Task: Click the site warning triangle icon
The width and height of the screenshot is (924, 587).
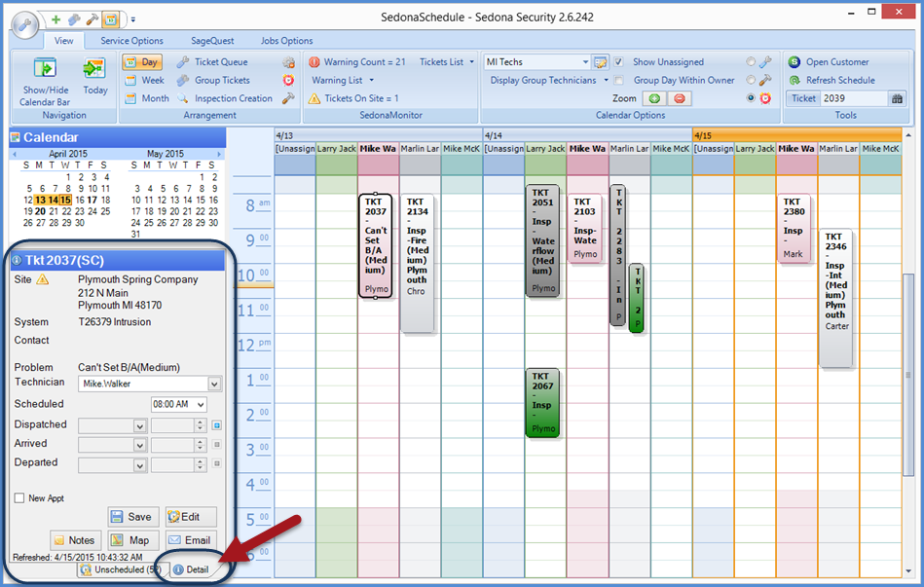Action: (43, 279)
